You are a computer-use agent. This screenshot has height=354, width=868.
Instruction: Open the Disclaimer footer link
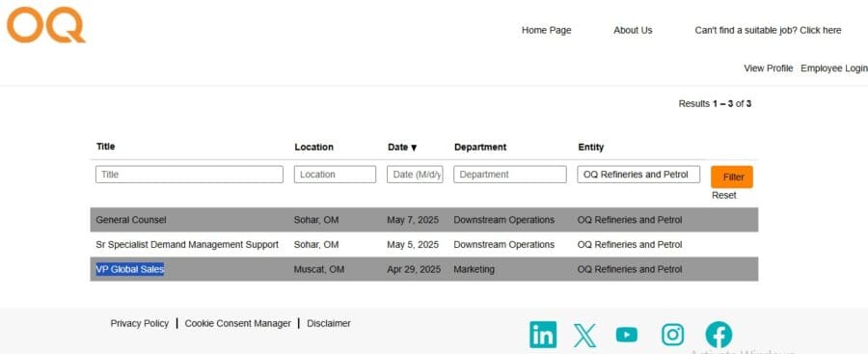(x=329, y=323)
